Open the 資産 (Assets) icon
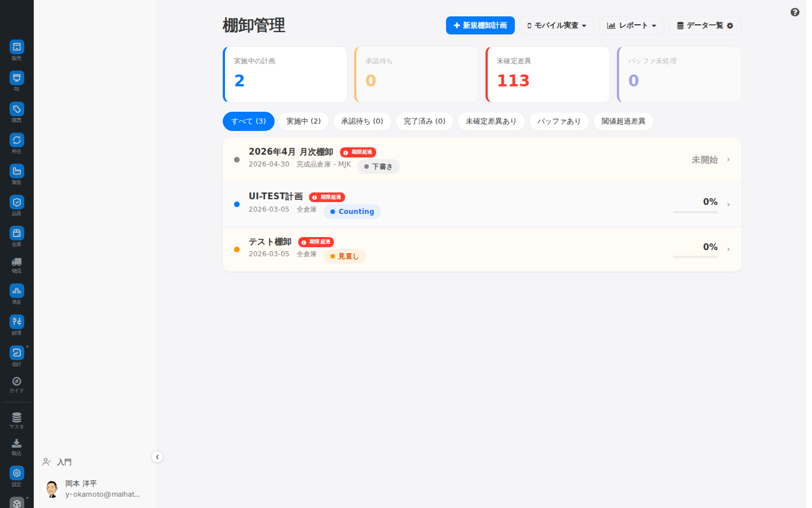Viewport: 812px width, 508px height. [x=17, y=291]
